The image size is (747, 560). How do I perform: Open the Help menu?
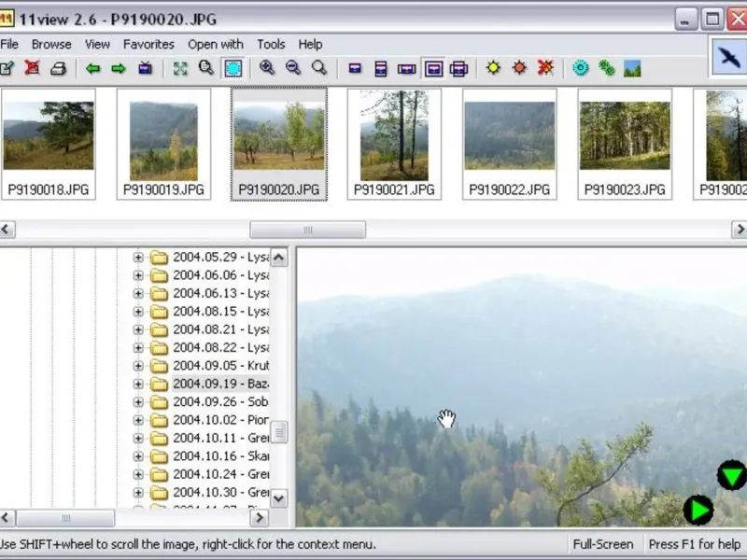(310, 44)
